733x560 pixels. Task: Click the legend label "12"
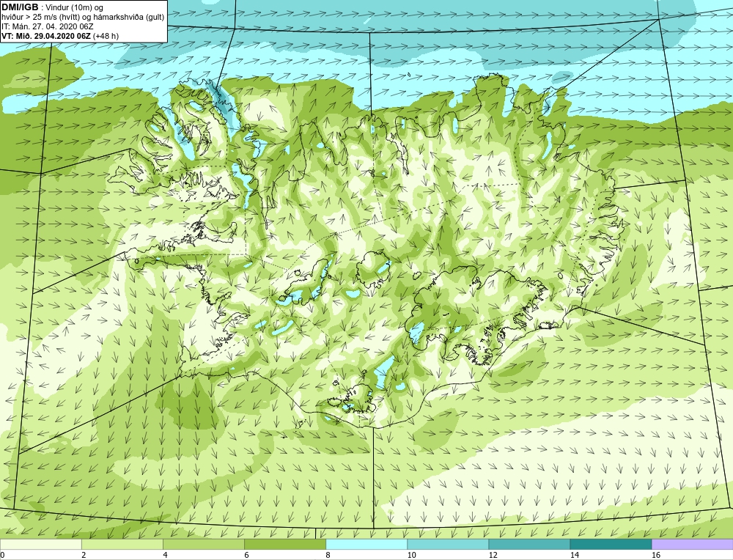click(x=493, y=555)
